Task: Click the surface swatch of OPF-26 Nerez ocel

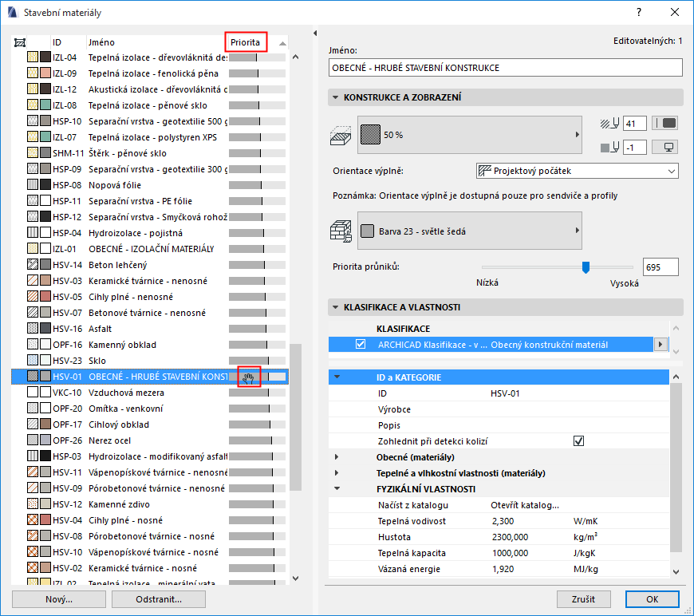Action: click(x=45, y=440)
